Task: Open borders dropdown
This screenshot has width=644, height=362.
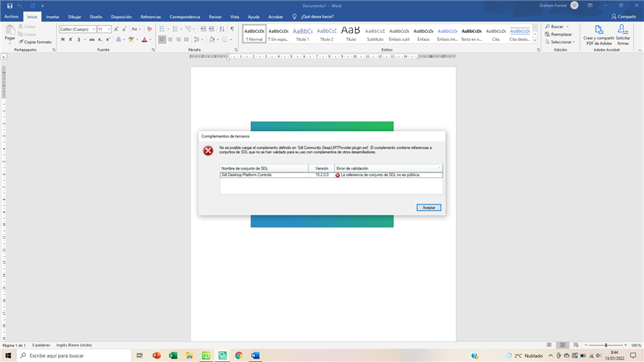Action: [231, 40]
